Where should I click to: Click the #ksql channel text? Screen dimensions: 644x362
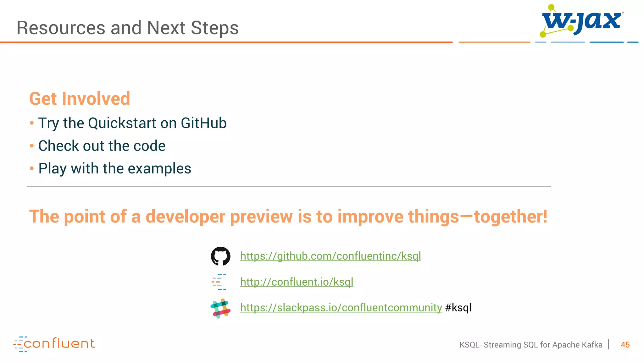coord(458,308)
